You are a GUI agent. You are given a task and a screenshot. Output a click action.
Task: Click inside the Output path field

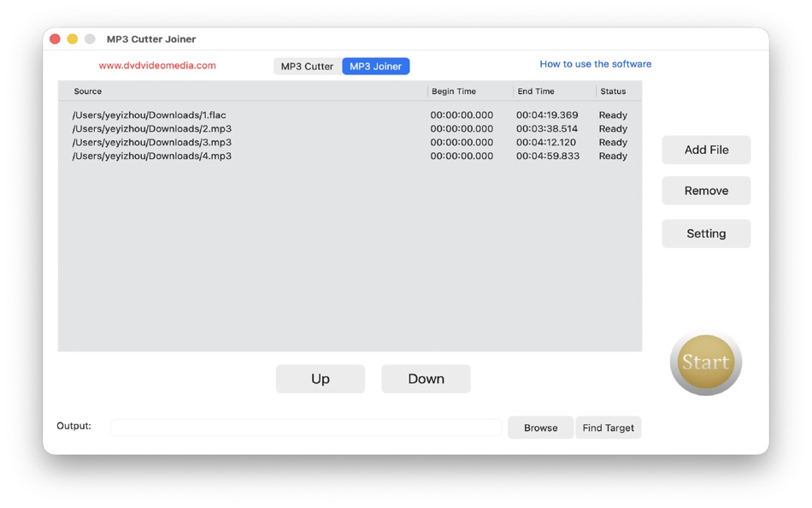click(305, 426)
